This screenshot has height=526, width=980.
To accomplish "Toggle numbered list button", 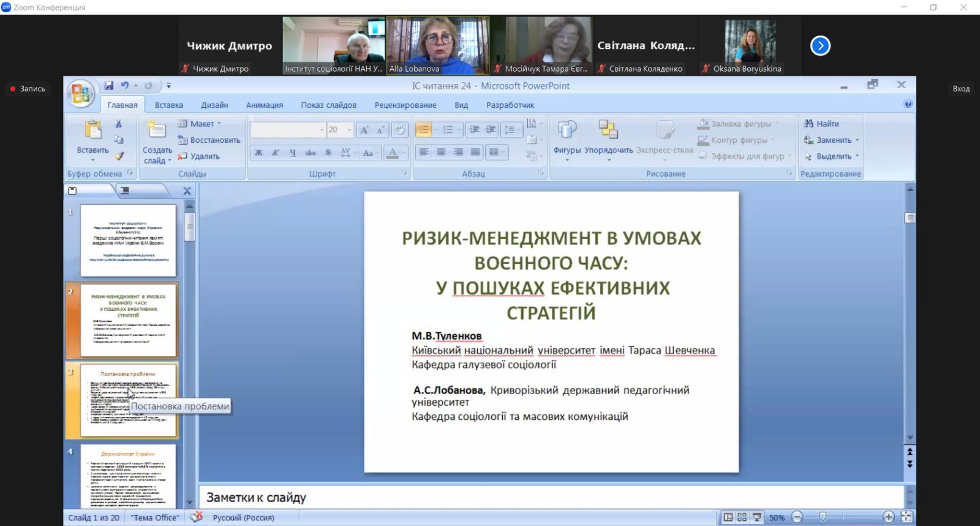I will (449, 129).
